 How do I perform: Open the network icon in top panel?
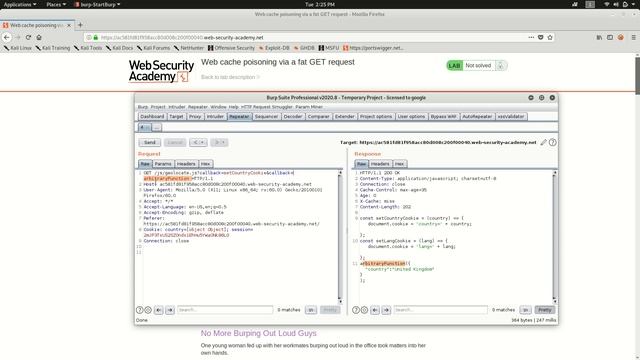tap(607, 4)
